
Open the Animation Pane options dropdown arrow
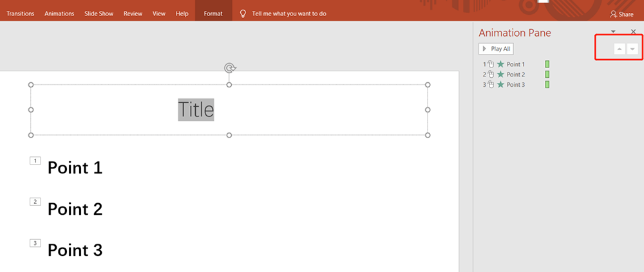pyautogui.click(x=613, y=32)
